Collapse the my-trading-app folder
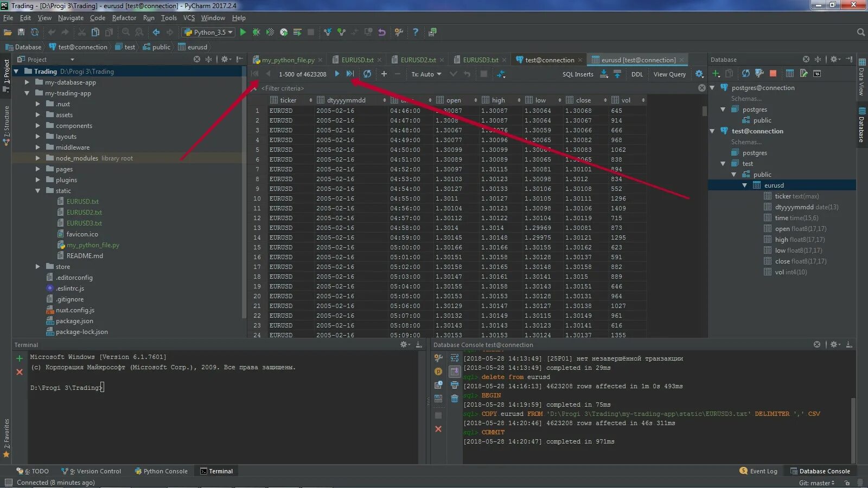Image resolution: width=868 pixels, height=488 pixels. tap(27, 93)
